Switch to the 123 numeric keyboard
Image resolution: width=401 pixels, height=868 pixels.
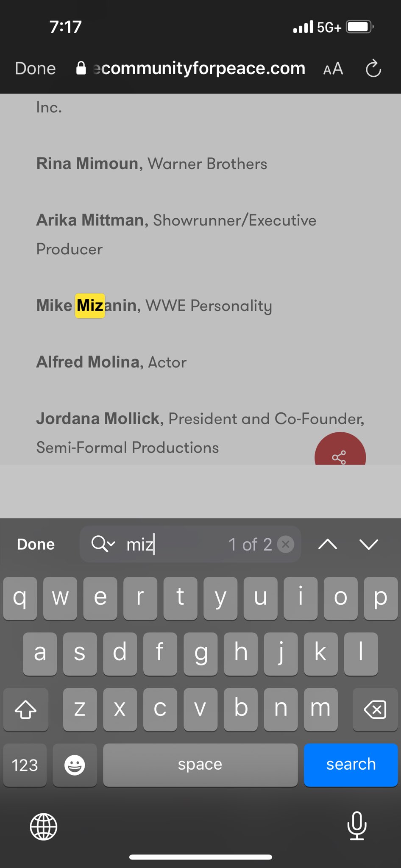pos(25,765)
